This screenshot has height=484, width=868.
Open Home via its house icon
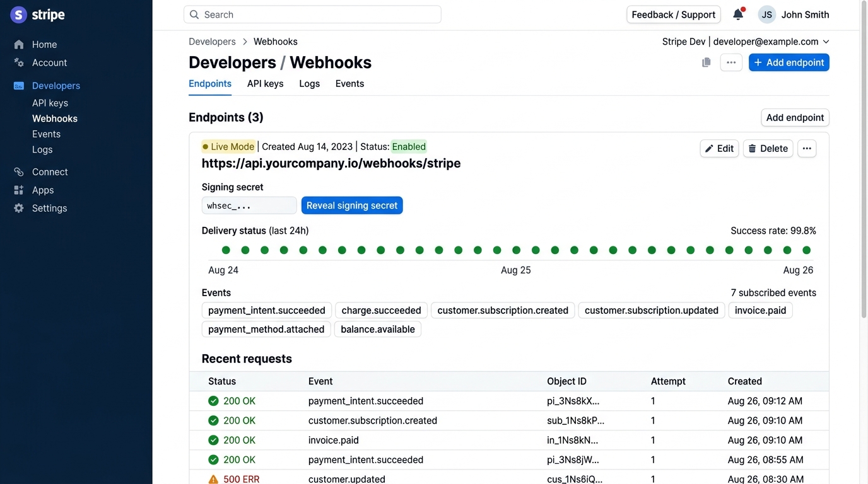point(19,44)
